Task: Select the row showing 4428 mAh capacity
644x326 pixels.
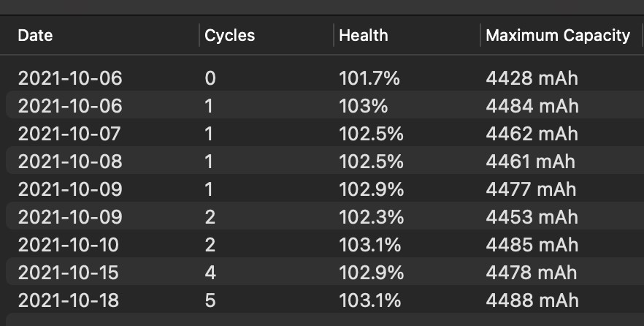Action: [532, 78]
